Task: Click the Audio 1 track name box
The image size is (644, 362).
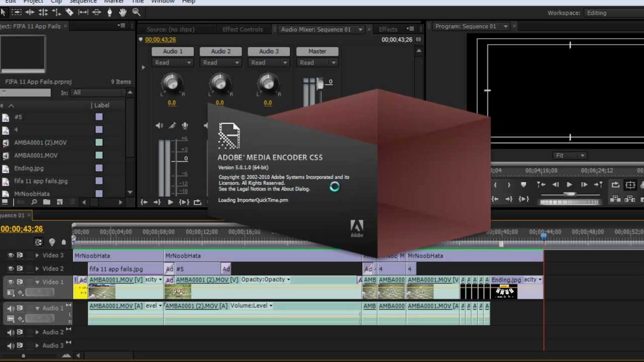Action: click(173, 51)
